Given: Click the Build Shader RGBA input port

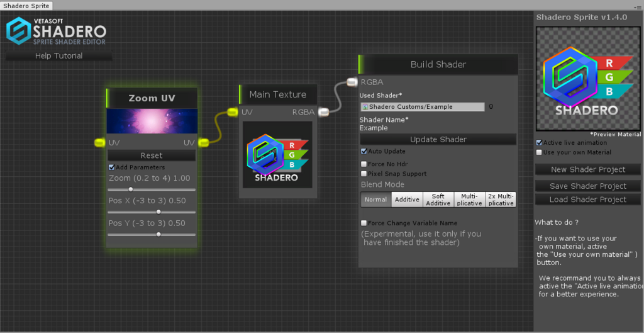Looking at the screenshot, I should (x=352, y=82).
